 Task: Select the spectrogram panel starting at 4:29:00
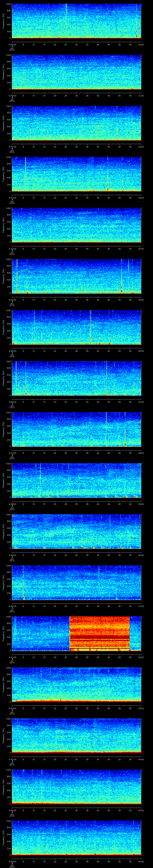point(76,21)
